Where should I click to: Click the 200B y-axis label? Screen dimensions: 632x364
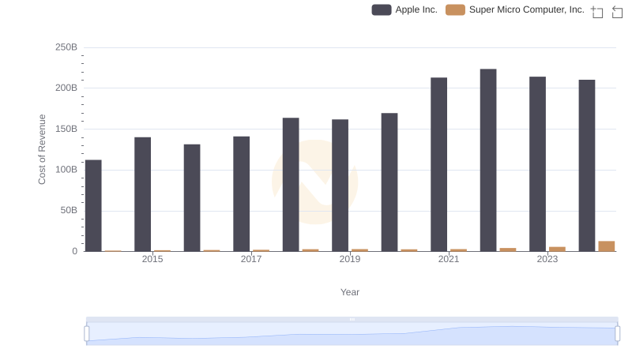[x=66, y=88]
